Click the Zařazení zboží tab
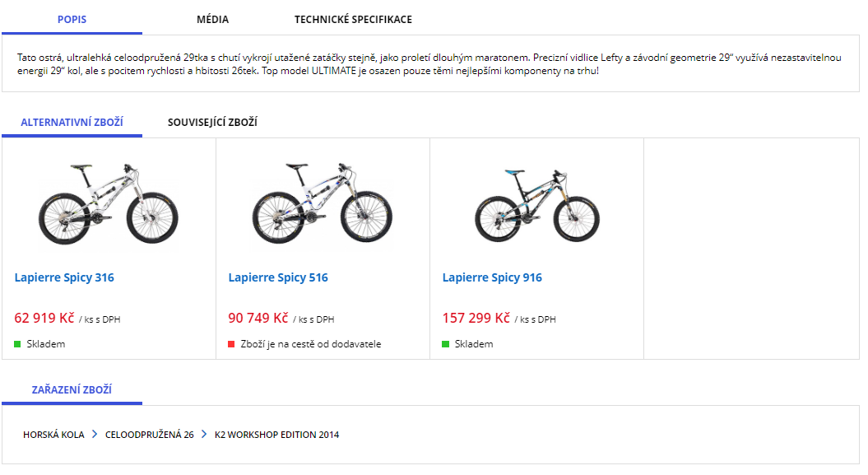Image resolution: width=868 pixels, height=475 pixels. [x=72, y=390]
